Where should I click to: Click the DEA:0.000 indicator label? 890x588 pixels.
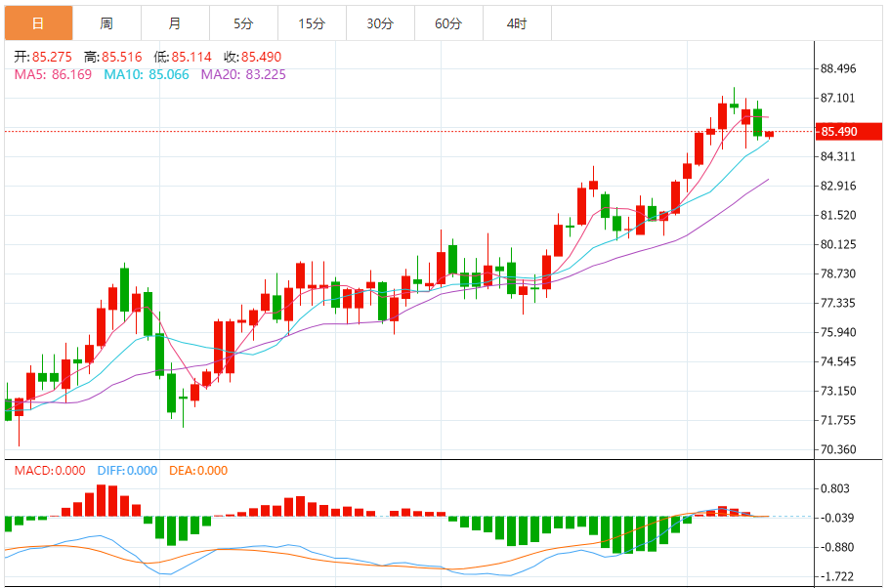coord(198,471)
